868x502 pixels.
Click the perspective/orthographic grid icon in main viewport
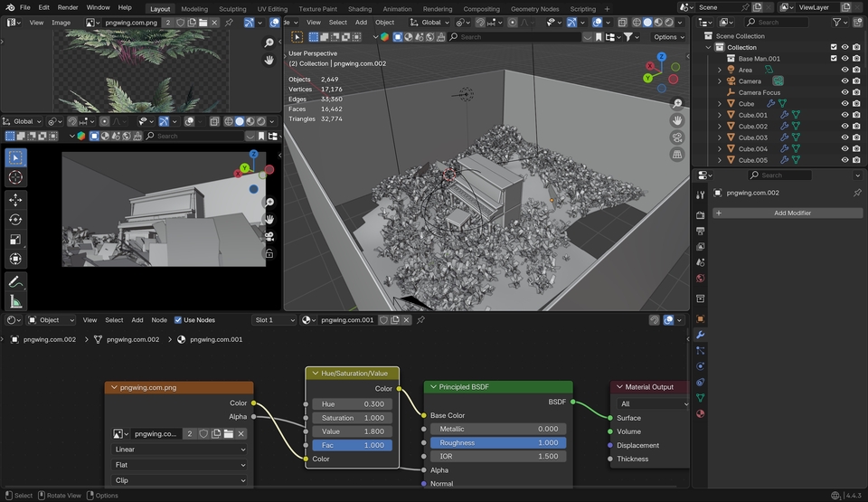[x=677, y=155]
